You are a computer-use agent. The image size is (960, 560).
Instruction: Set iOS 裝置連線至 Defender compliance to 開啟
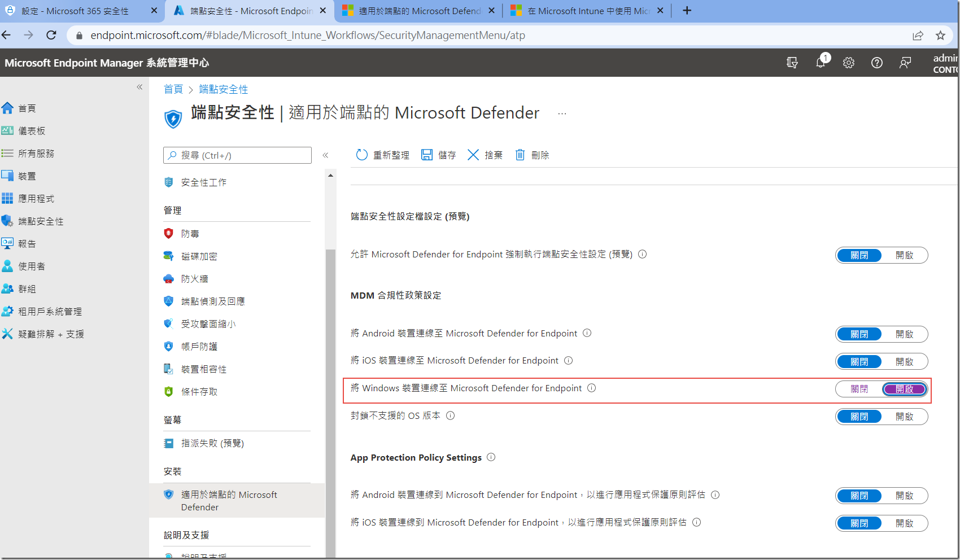[905, 362]
